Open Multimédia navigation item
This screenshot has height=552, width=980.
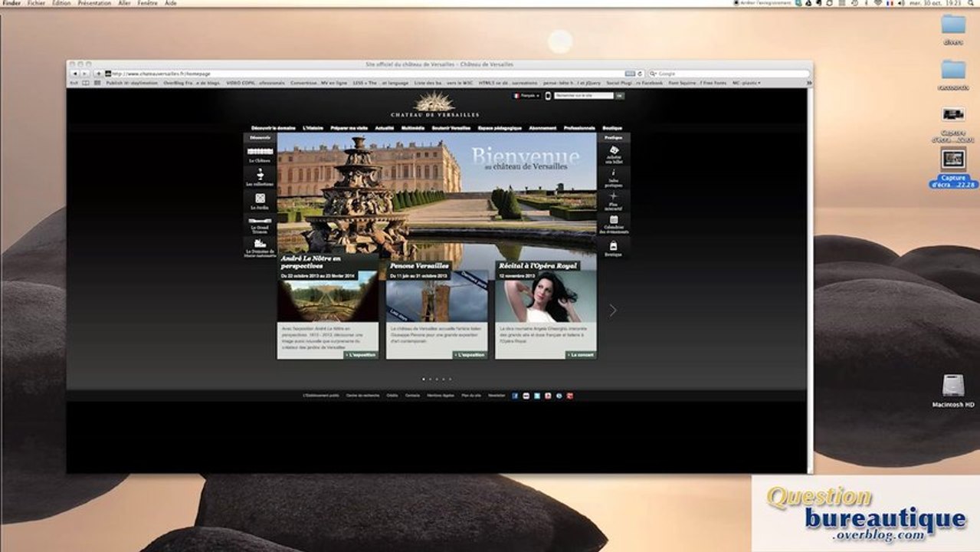point(412,128)
